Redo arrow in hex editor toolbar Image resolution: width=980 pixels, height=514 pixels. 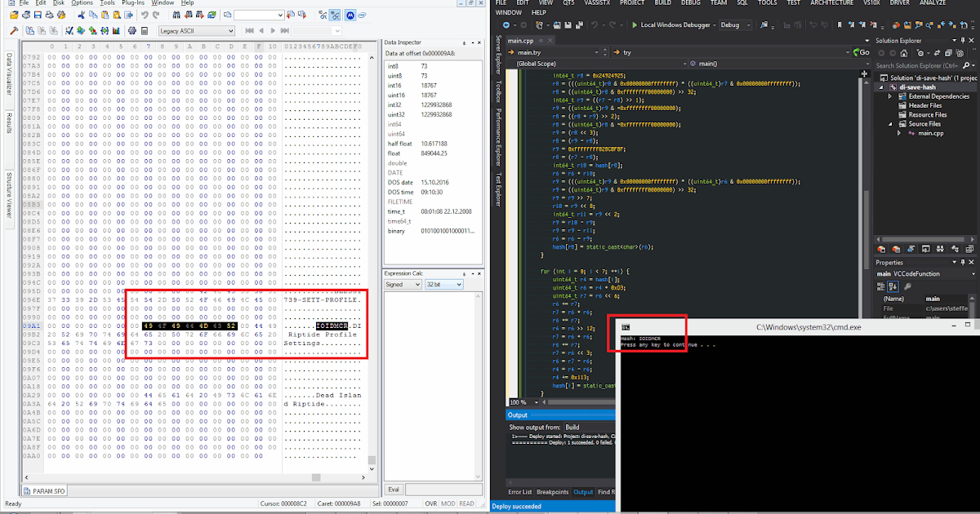pyautogui.click(x=156, y=15)
